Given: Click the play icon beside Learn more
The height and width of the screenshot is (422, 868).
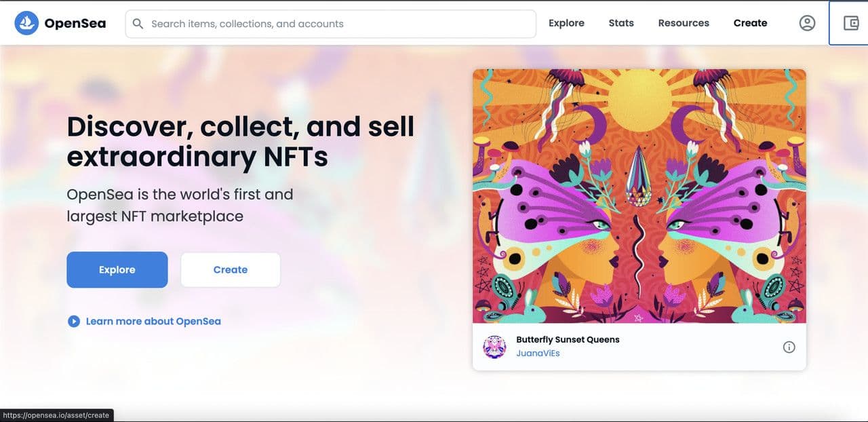Looking at the screenshot, I should point(74,321).
